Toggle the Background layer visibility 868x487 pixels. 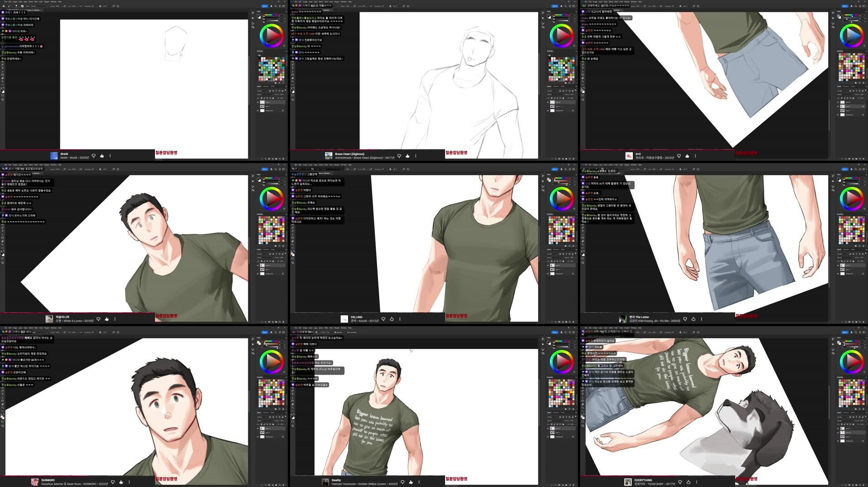258,110
